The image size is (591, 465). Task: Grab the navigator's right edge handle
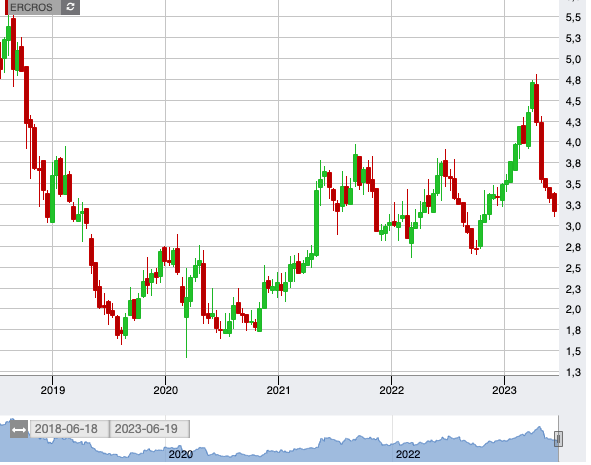coord(558,439)
